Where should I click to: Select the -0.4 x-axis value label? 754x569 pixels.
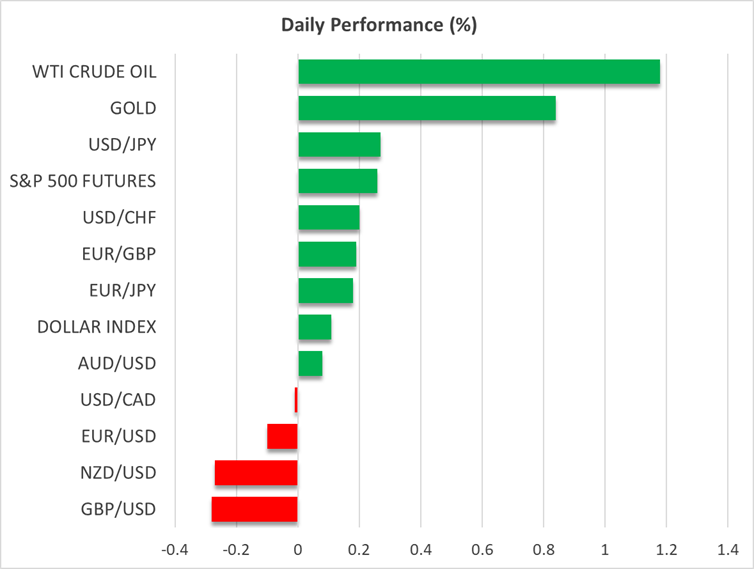[x=175, y=549]
